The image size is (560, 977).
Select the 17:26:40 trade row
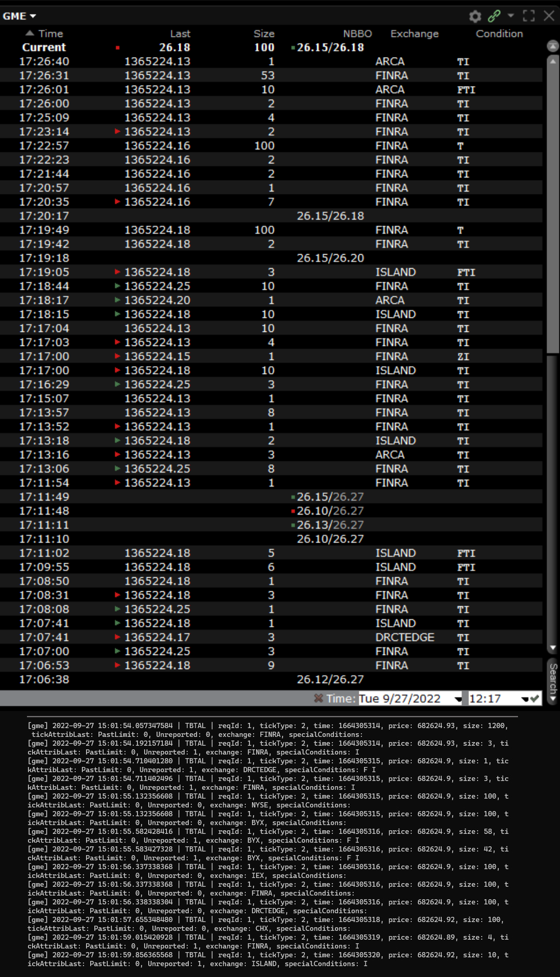coord(272,61)
